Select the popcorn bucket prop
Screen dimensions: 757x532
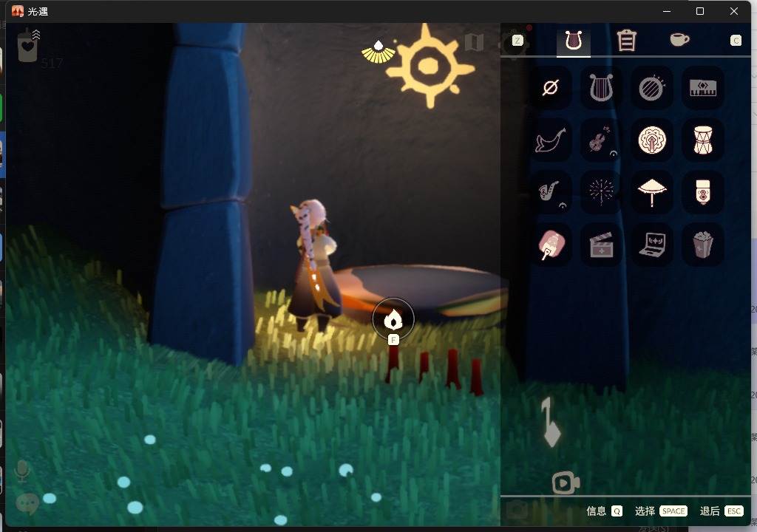click(702, 245)
